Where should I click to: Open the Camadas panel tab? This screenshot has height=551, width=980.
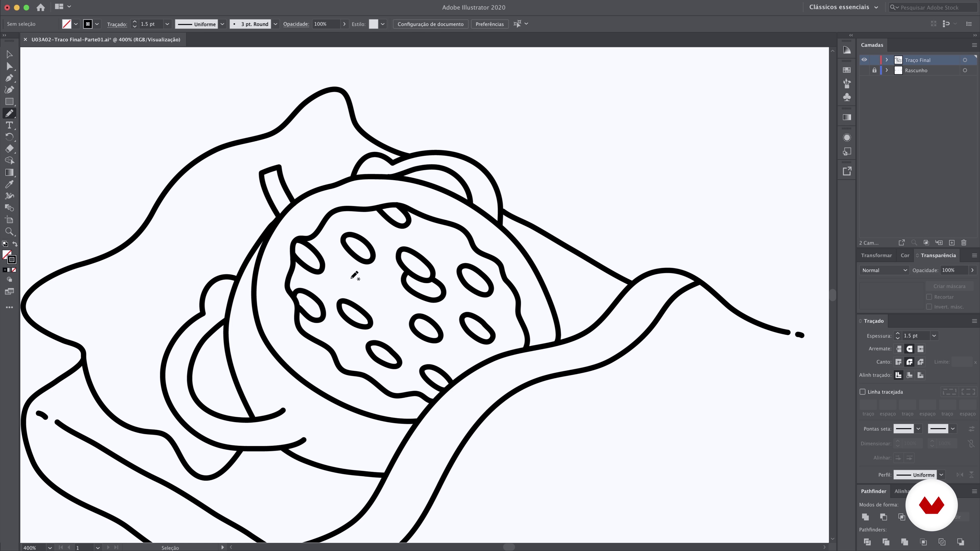[x=872, y=45]
